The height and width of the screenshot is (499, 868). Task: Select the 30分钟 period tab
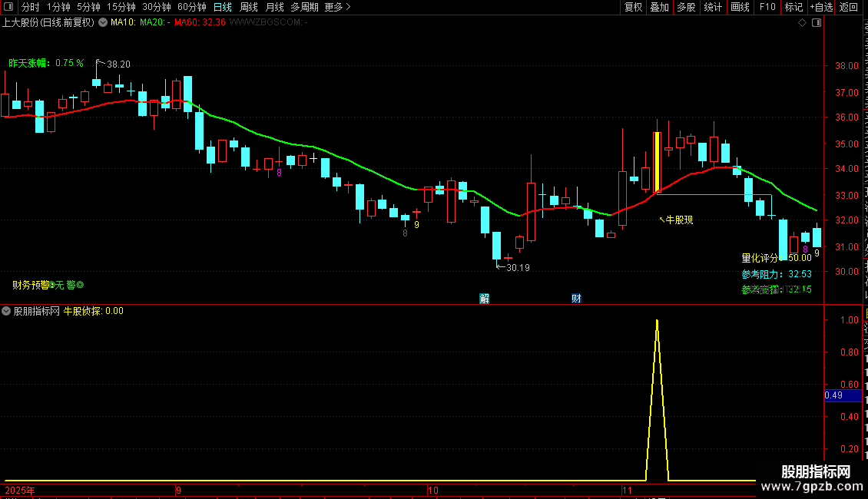click(157, 7)
